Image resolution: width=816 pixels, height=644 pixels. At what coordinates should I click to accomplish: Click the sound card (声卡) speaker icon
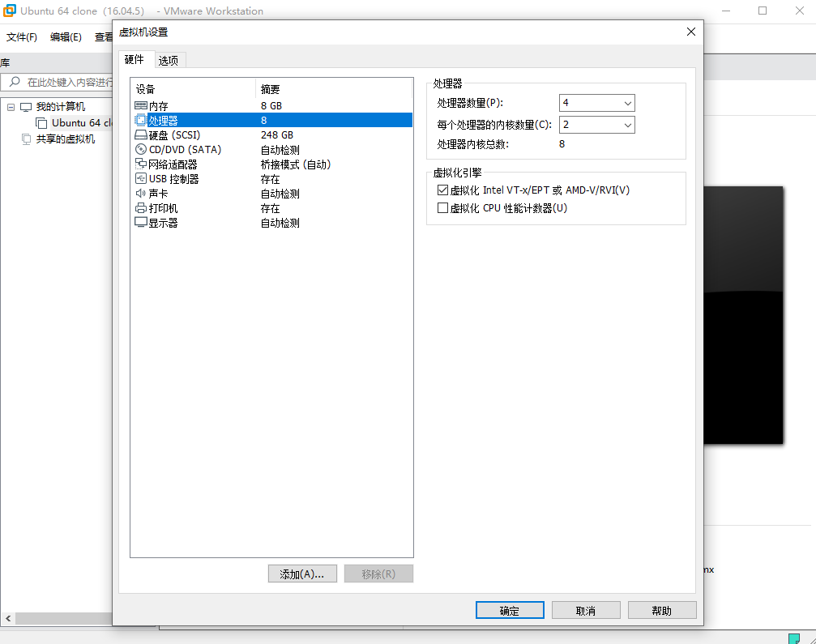tap(140, 193)
